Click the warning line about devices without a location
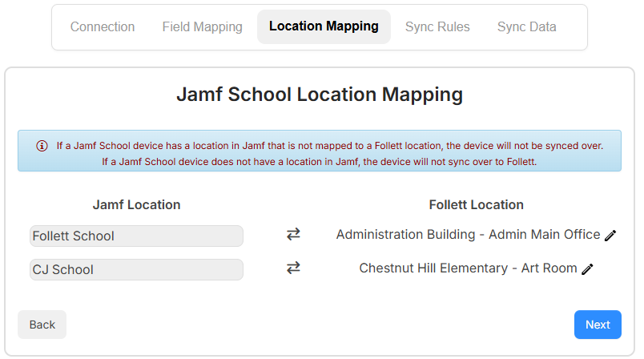This screenshot has width=644, height=359. [x=319, y=162]
